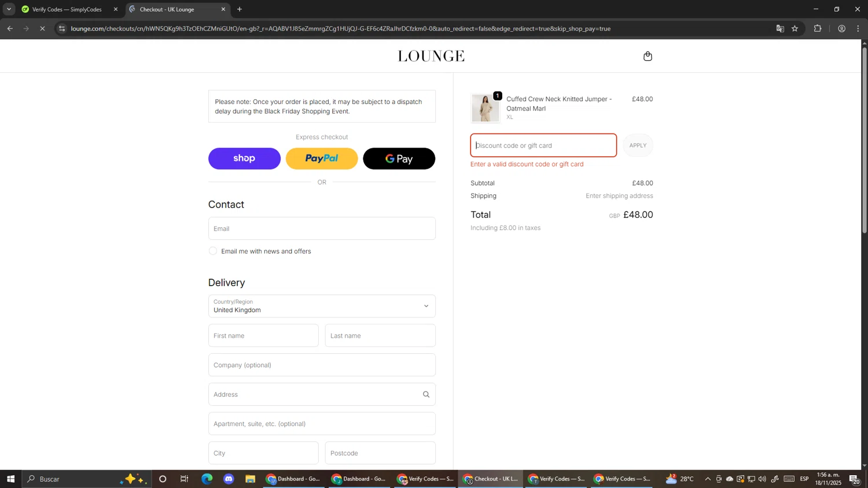Image resolution: width=868 pixels, height=488 pixels.
Task: Switch to Verify Codes — SimplyCodes tab
Action: coord(67,9)
